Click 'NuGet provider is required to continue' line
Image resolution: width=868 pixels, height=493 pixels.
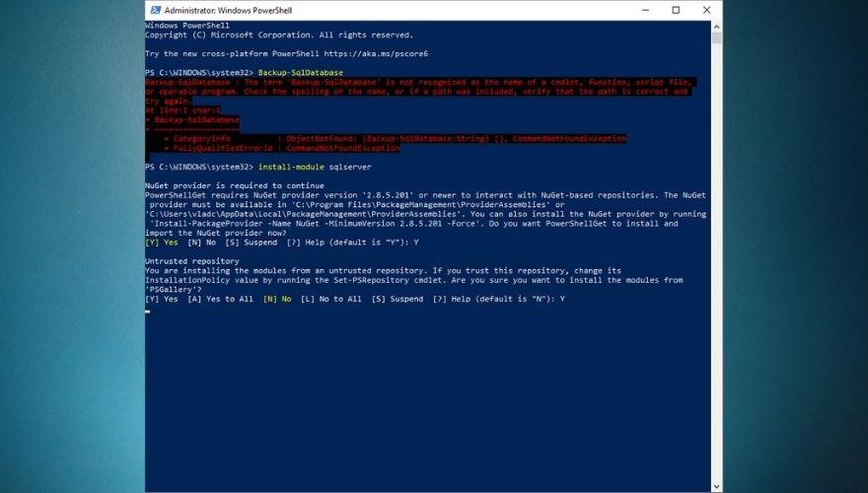pyautogui.click(x=235, y=185)
